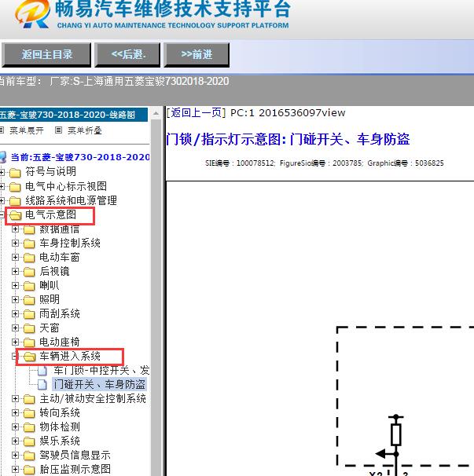
Task: Click the wiring diagram dashed box area
Action: point(406,396)
